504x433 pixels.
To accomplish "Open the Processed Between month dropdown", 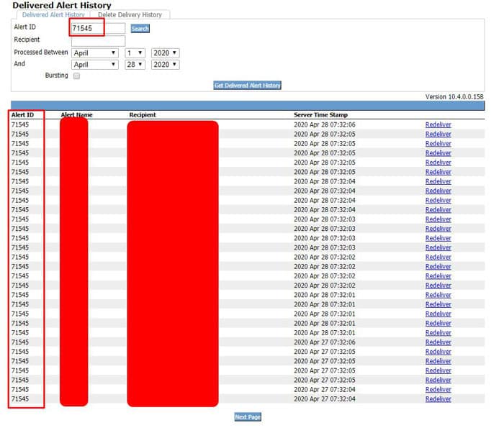I will [x=95, y=53].
